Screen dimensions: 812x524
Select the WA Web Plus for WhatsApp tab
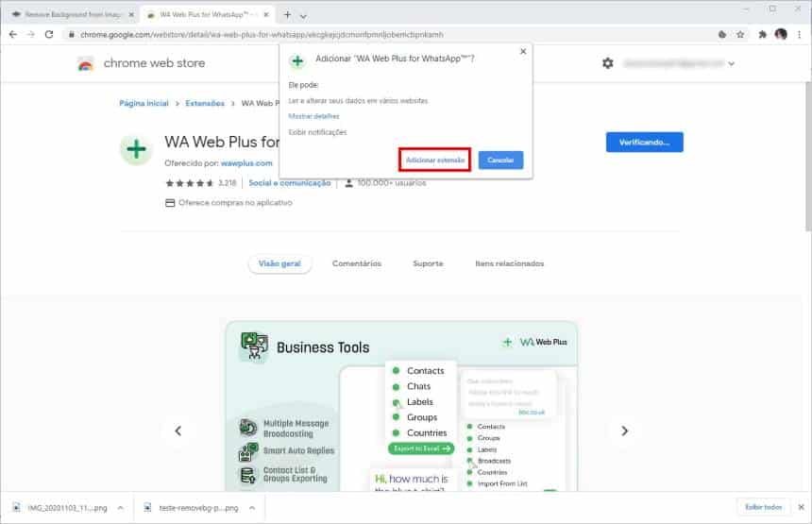(207, 14)
